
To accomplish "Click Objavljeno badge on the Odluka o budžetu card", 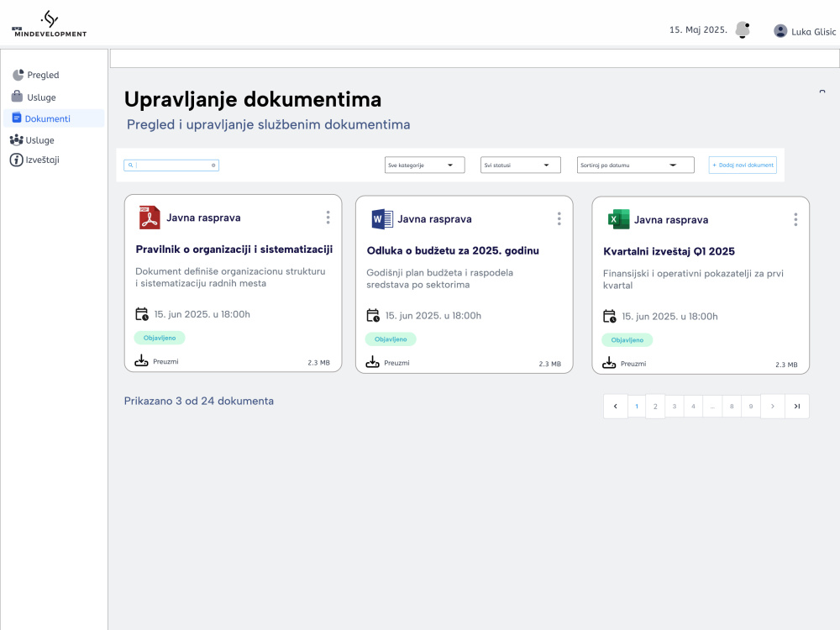I will tap(391, 339).
